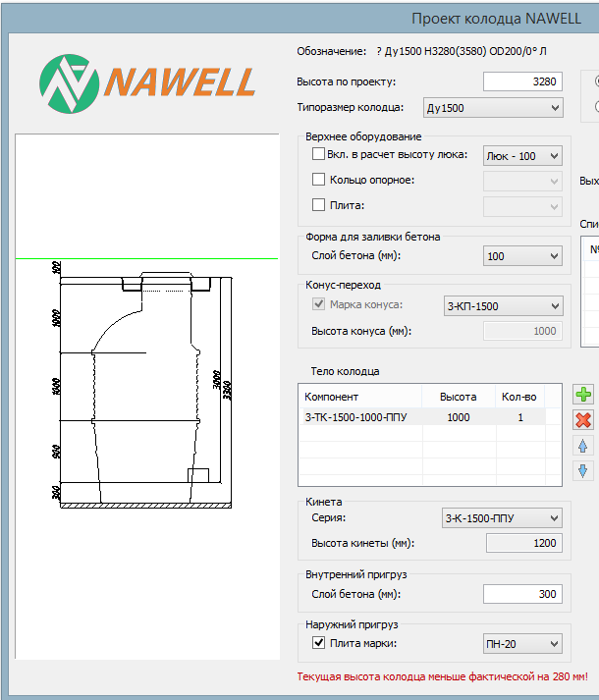Move component down with blue arrow
The height and width of the screenshot is (700, 599).
pos(583,470)
